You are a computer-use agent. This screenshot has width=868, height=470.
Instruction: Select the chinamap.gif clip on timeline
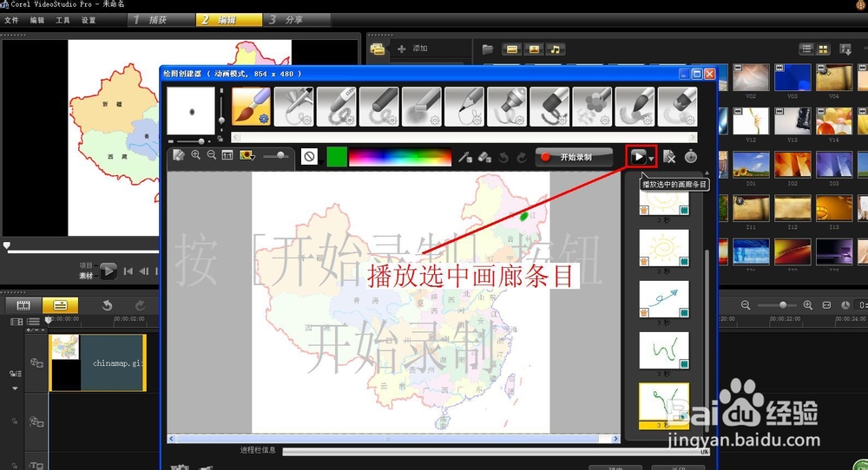point(97,362)
